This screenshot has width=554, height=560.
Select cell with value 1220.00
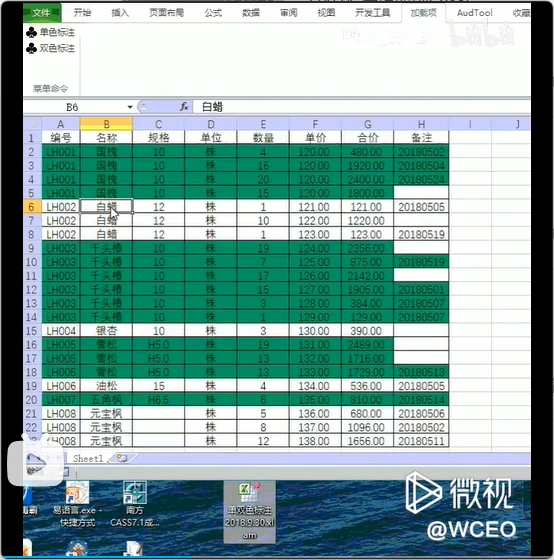(367, 221)
